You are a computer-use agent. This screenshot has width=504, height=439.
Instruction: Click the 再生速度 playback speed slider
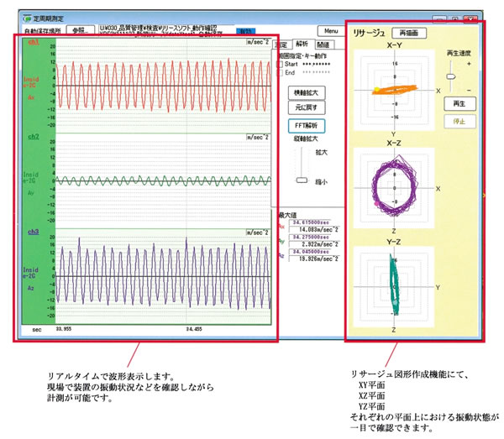click(451, 76)
